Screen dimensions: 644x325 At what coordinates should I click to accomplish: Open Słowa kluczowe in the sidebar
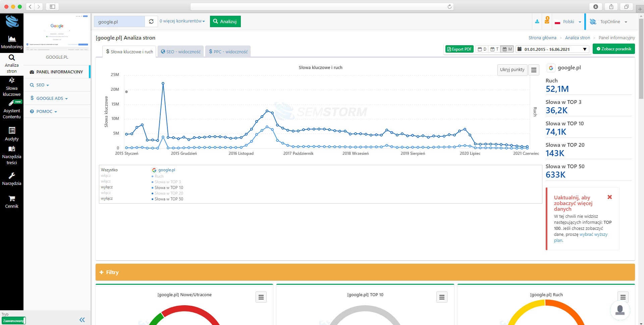click(x=12, y=87)
